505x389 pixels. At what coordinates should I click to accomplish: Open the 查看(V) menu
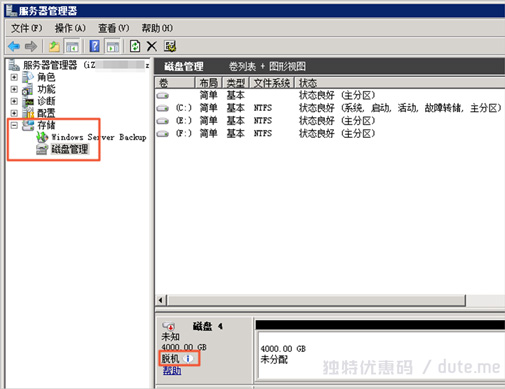113,28
